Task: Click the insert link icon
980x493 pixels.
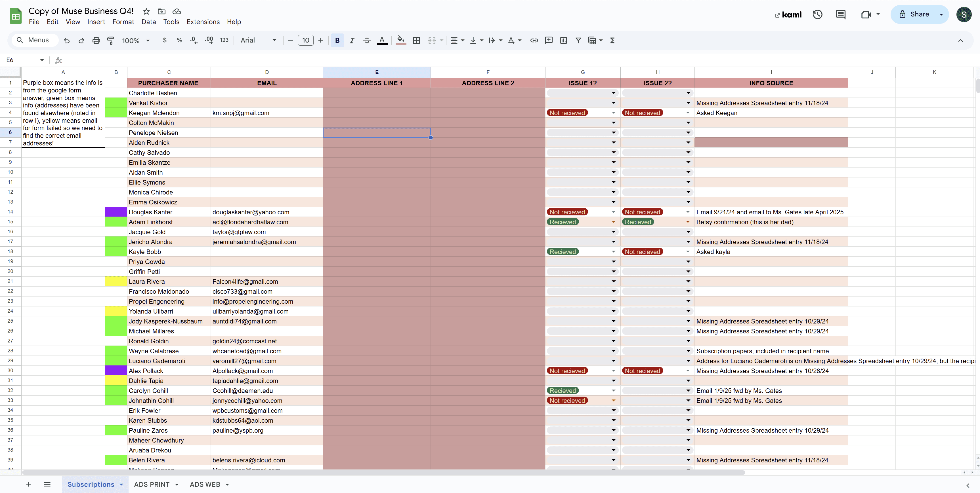Action: (534, 40)
